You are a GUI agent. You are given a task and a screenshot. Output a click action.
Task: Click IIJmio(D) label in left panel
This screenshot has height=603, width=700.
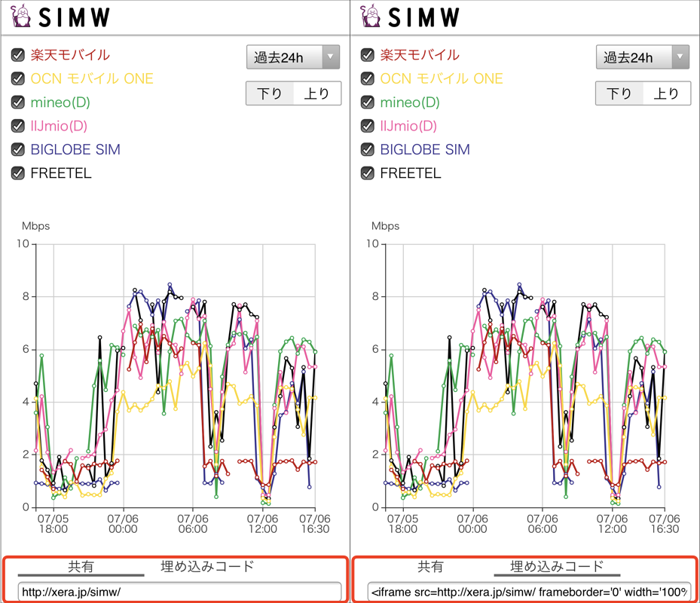pyautogui.click(x=59, y=126)
